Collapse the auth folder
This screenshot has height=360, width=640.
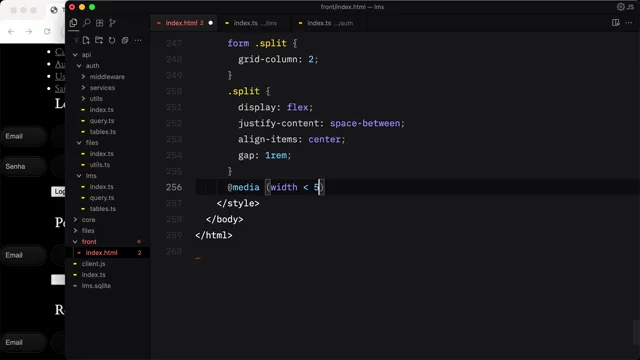pyautogui.click(x=89, y=66)
